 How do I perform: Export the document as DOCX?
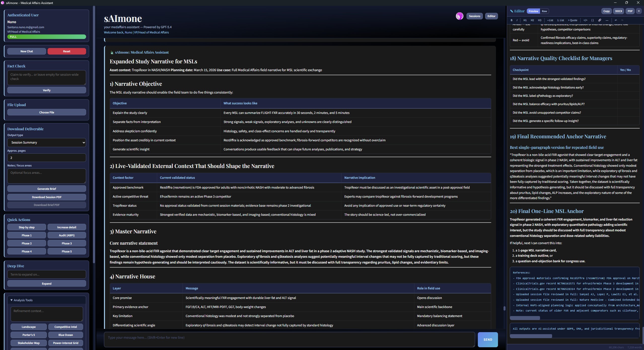coord(619,11)
